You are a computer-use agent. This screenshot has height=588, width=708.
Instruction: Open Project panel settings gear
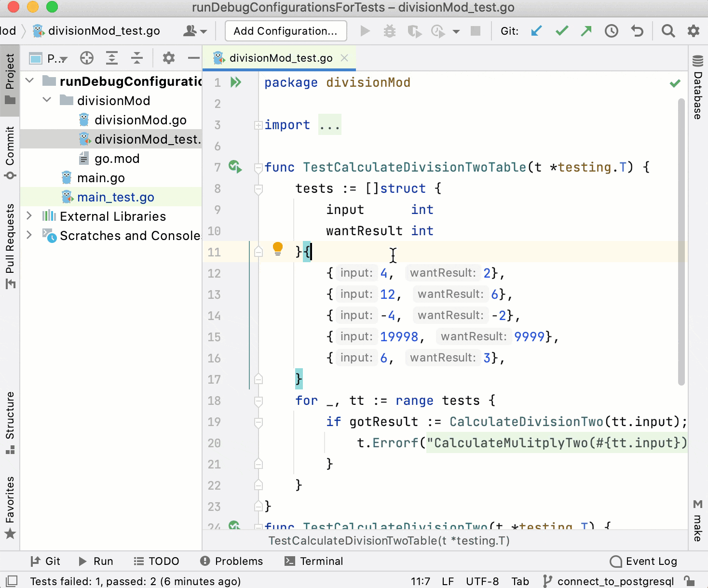[x=168, y=58]
